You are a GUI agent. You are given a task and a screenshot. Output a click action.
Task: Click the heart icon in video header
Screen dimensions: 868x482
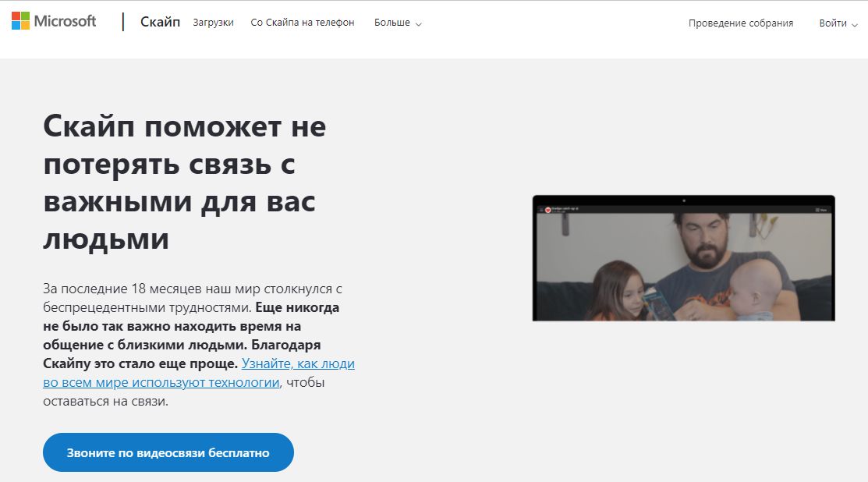tap(548, 210)
